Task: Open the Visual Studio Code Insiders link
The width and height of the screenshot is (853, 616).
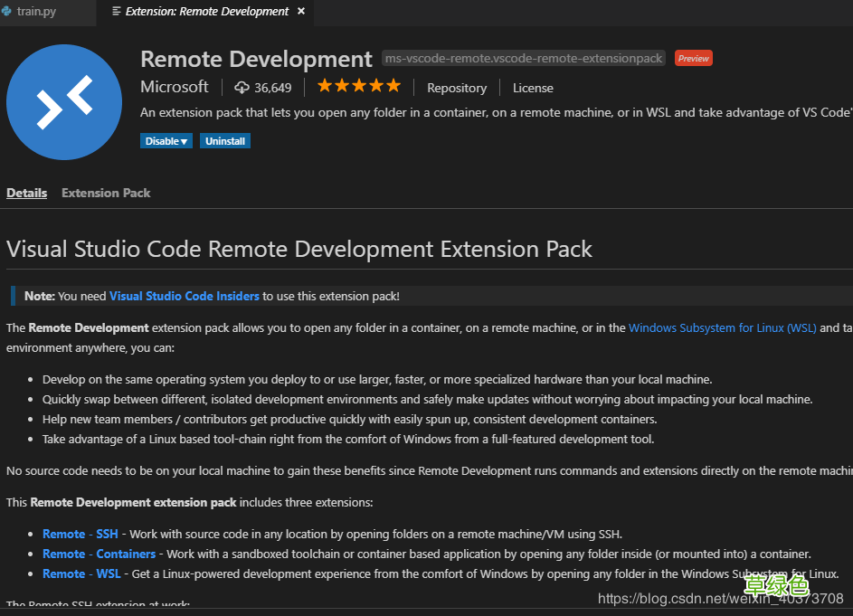Action: pos(184,295)
